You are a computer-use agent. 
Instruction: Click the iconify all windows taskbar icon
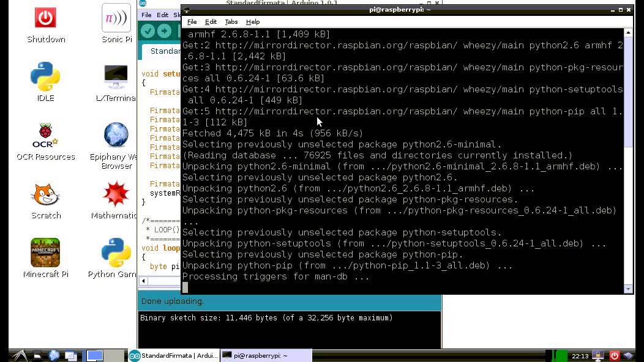(70, 356)
